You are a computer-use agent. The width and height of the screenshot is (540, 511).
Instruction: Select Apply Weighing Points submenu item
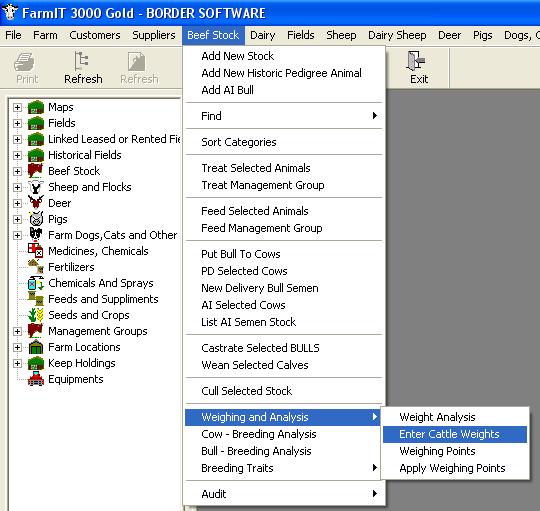point(455,468)
